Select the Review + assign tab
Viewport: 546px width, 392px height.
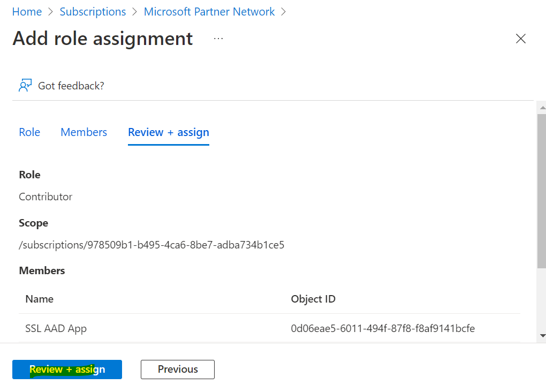pos(169,133)
